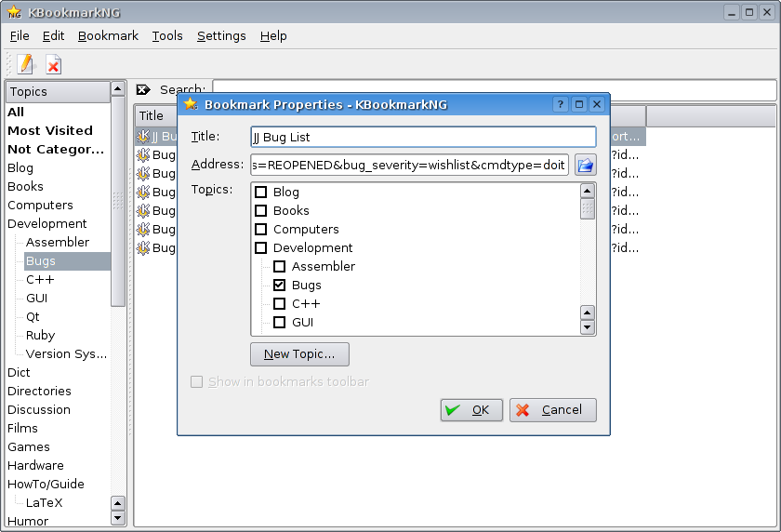Select Not Categor... in sidebar
The height and width of the screenshot is (532, 781).
[x=56, y=149]
